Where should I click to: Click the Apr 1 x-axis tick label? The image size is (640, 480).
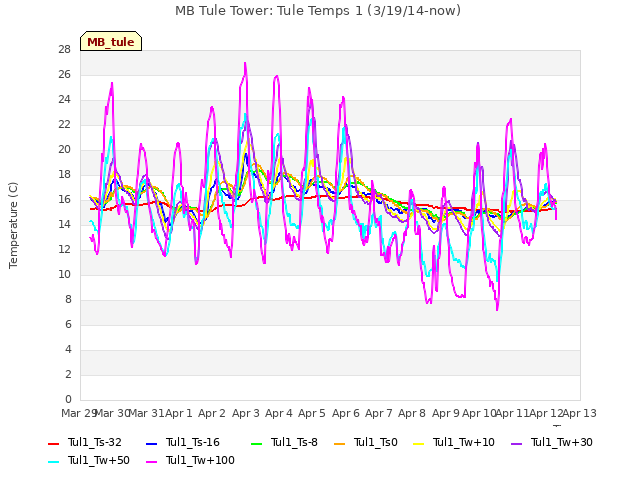click(x=179, y=413)
